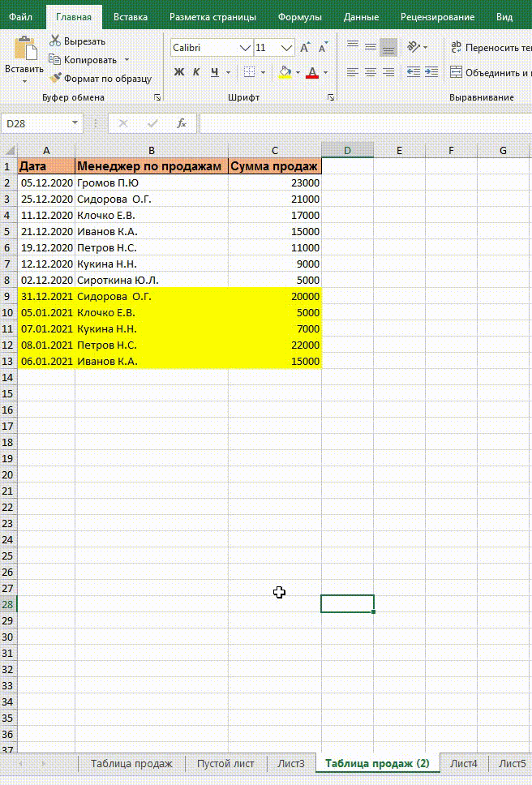Cancel formula entry with the X icon
Screen dimensions: 532x785
click(x=123, y=123)
